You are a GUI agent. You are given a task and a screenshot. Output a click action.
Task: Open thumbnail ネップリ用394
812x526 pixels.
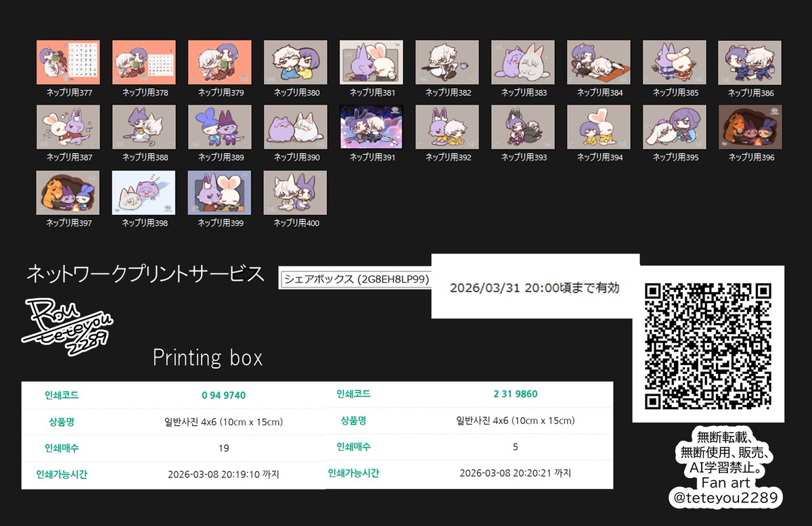tap(599, 127)
